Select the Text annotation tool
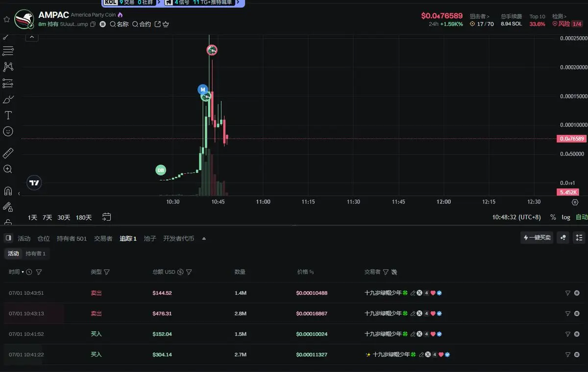Image resolution: width=588 pixels, height=372 pixels. point(8,116)
